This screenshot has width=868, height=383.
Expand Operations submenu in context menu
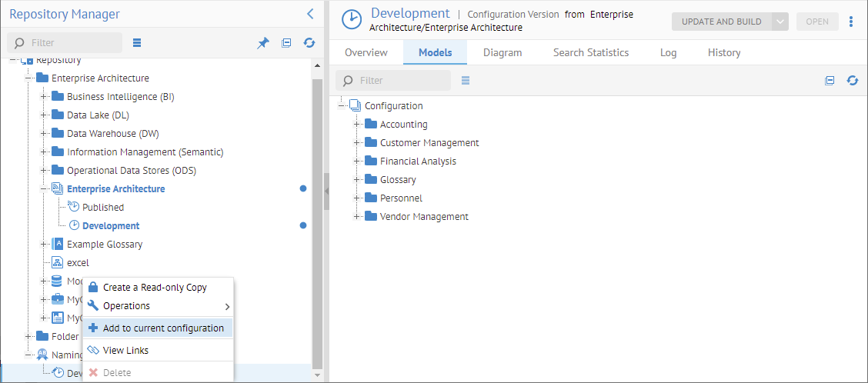[x=226, y=306]
